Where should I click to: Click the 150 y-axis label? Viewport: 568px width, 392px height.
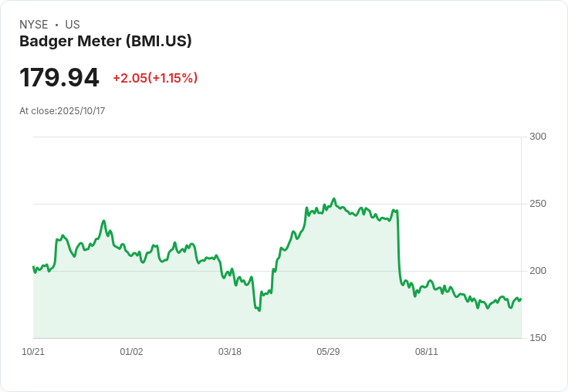[538, 338]
